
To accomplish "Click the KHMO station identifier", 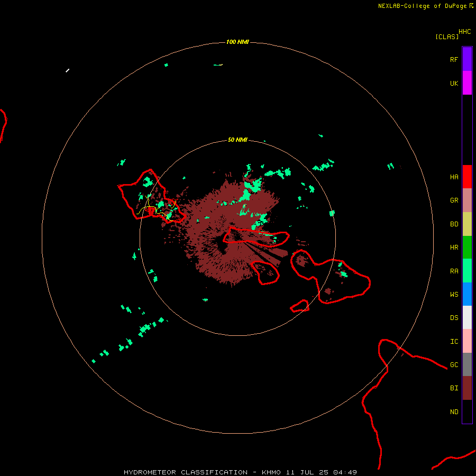I will click(x=271, y=472).
